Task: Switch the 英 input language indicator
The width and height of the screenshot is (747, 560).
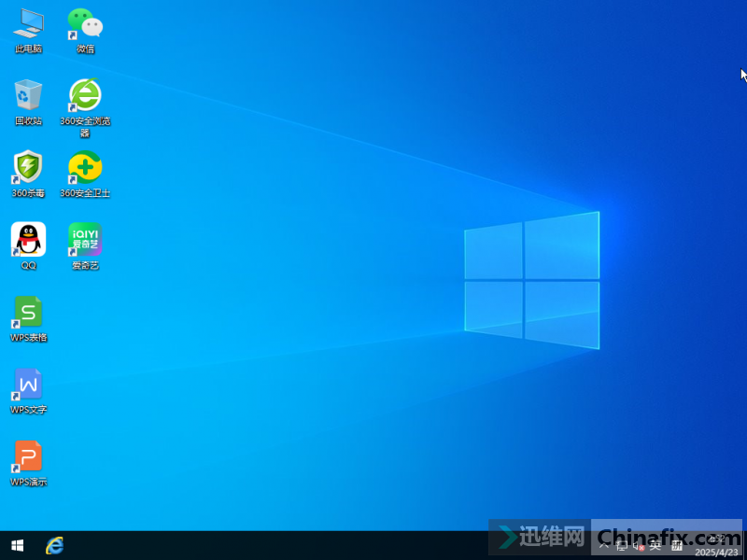Action: [655, 546]
